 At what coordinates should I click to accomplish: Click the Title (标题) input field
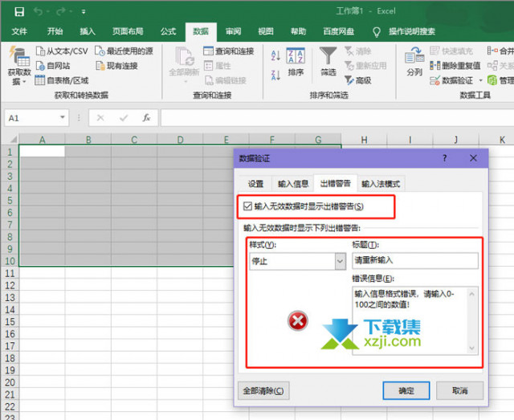pyautogui.click(x=414, y=261)
